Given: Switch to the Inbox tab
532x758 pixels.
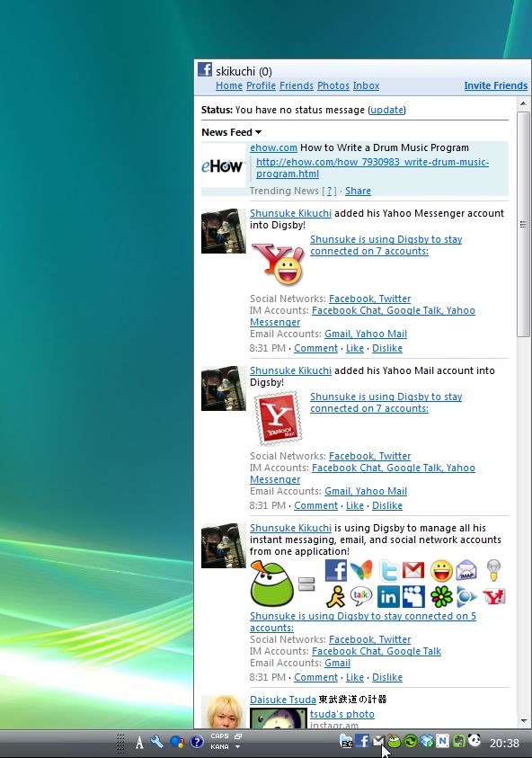Looking at the screenshot, I should point(366,85).
